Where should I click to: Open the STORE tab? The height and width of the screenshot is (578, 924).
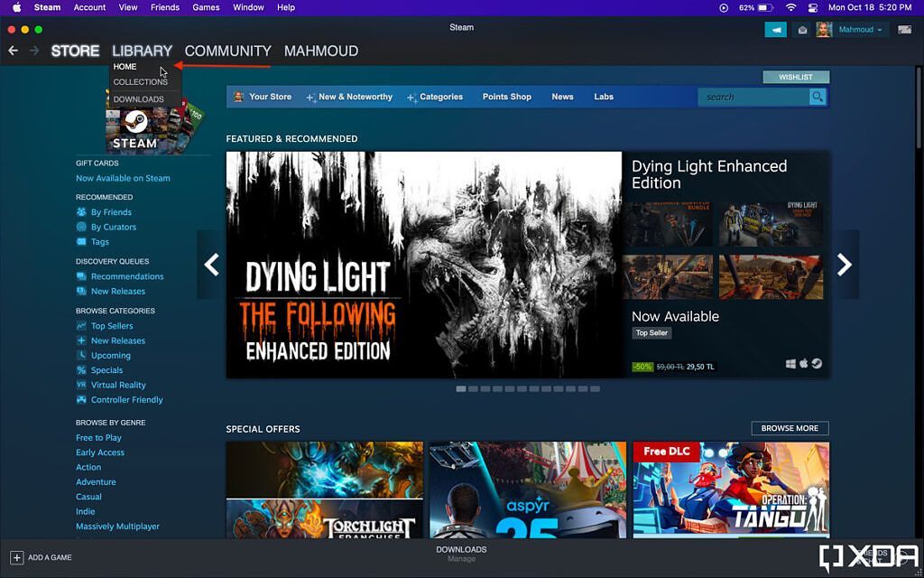tap(75, 51)
